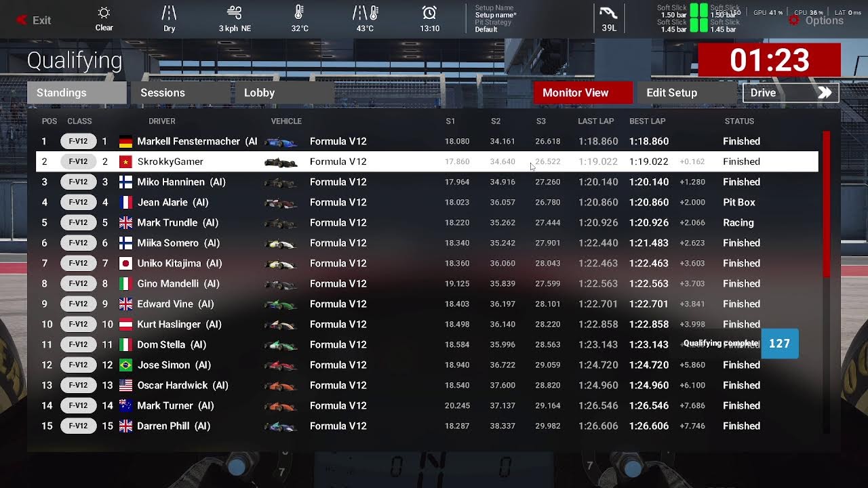868x488 pixels.
Task: Click the Austrian flag for Kurt Haslinger
Action: click(125, 325)
